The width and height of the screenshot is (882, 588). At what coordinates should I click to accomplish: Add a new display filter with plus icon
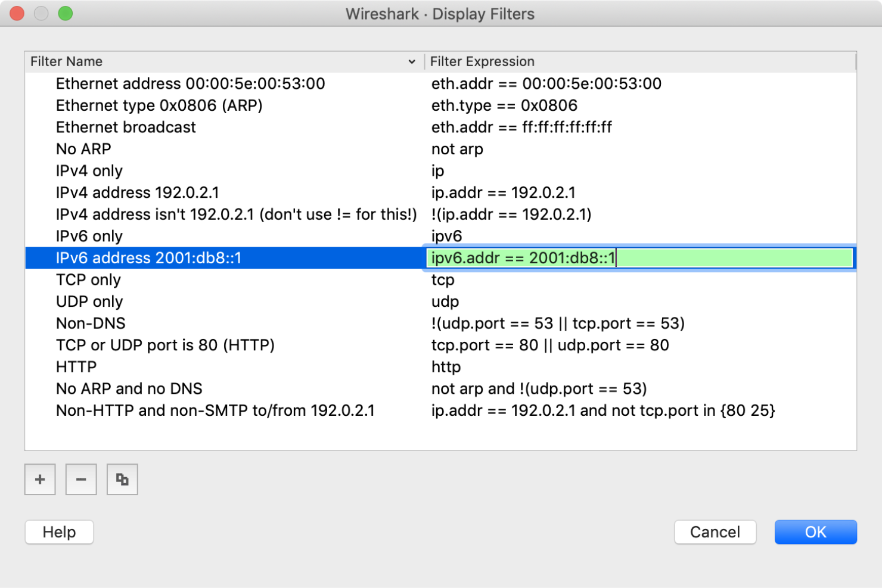(39, 479)
